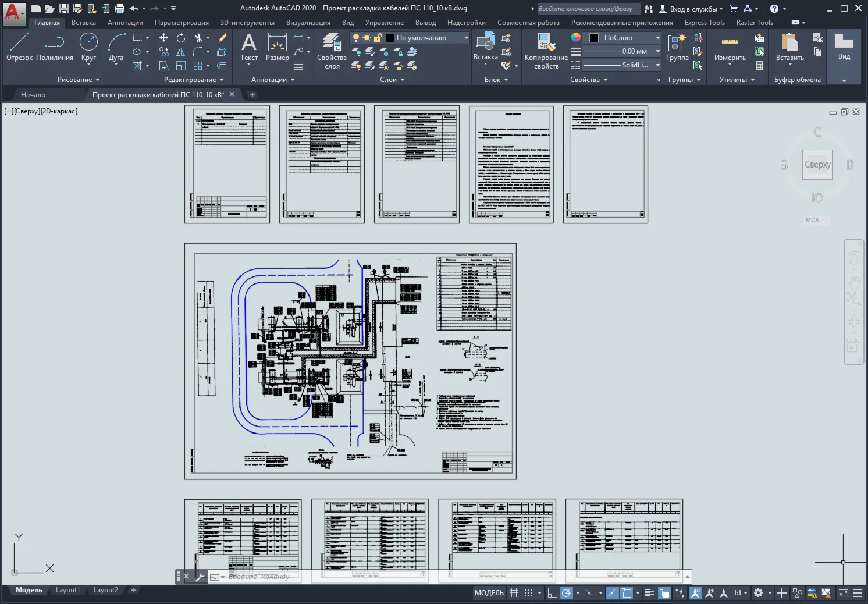Open the rectangular Array tool
The image size is (868, 604).
(x=198, y=66)
